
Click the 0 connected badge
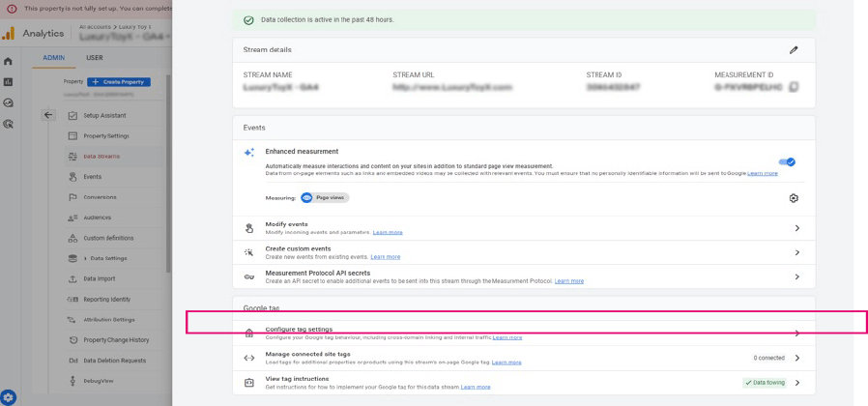coord(768,358)
